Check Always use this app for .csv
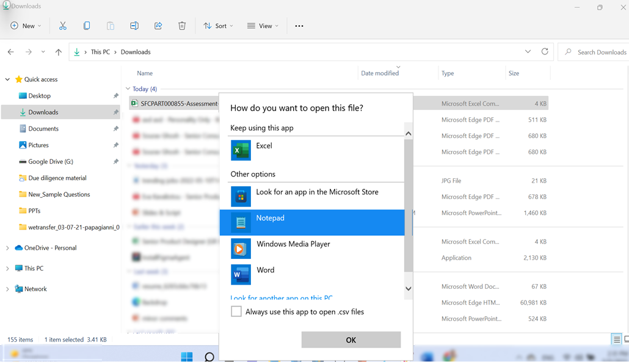 (x=236, y=311)
